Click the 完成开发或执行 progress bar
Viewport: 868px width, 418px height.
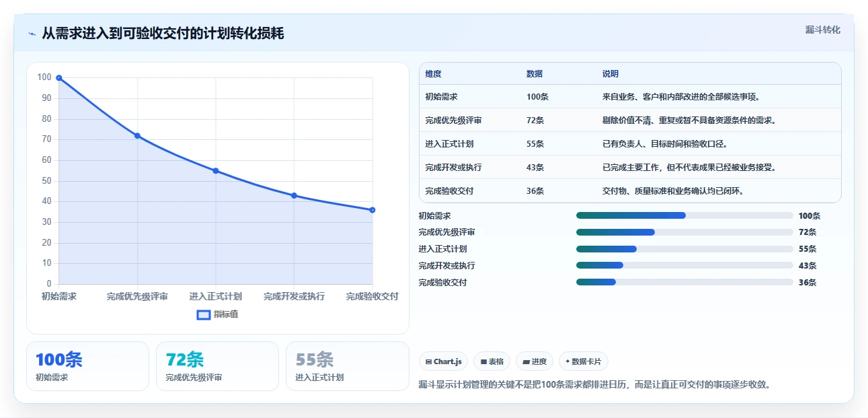pyautogui.click(x=684, y=265)
